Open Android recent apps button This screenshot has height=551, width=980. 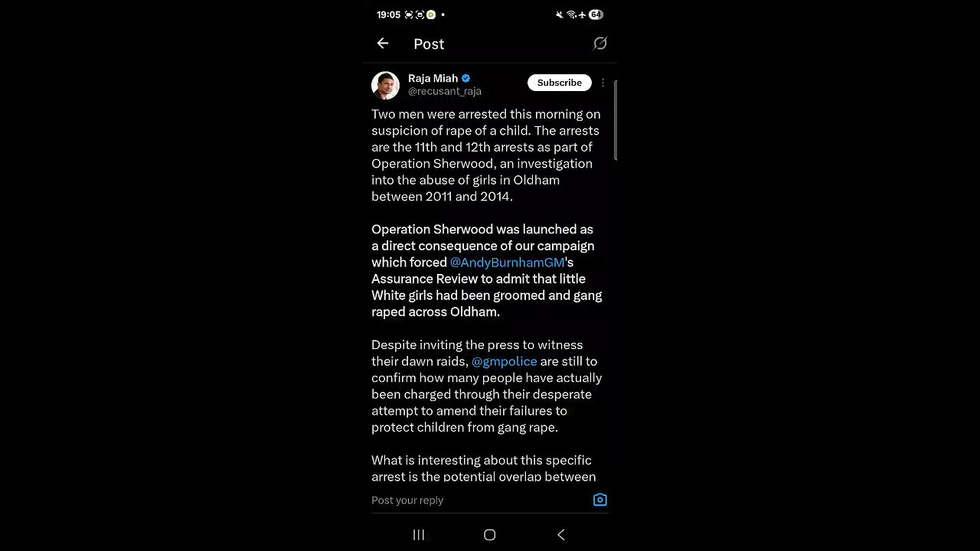pyautogui.click(x=419, y=535)
